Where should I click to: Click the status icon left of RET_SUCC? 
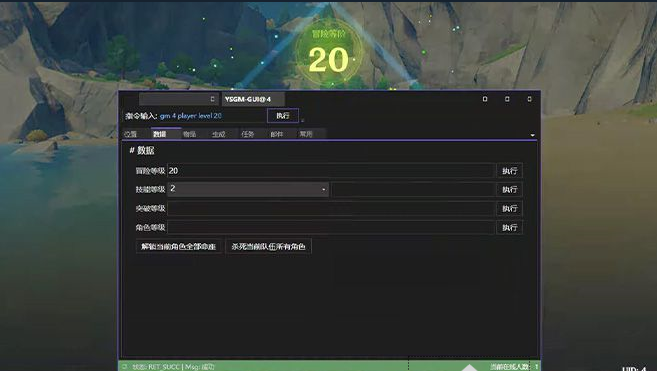click(124, 366)
